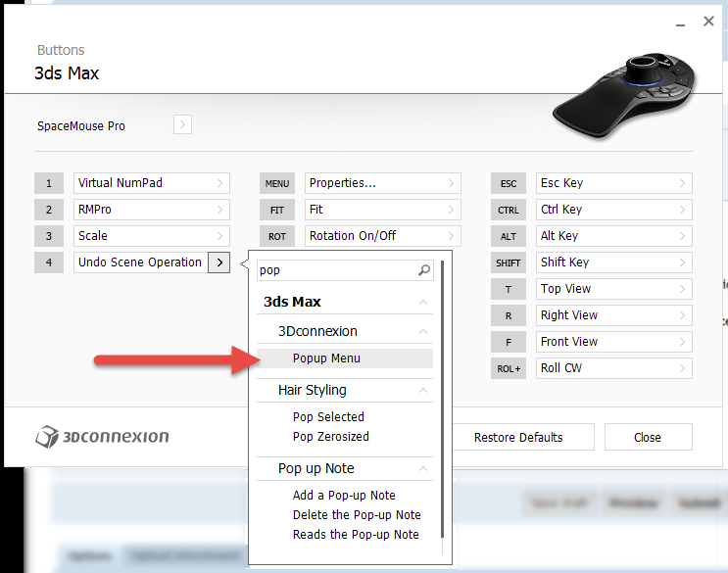The height and width of the screenshot is (573, 728).
Task: Click the Restore Defaults button
Action: coord(518,437)
